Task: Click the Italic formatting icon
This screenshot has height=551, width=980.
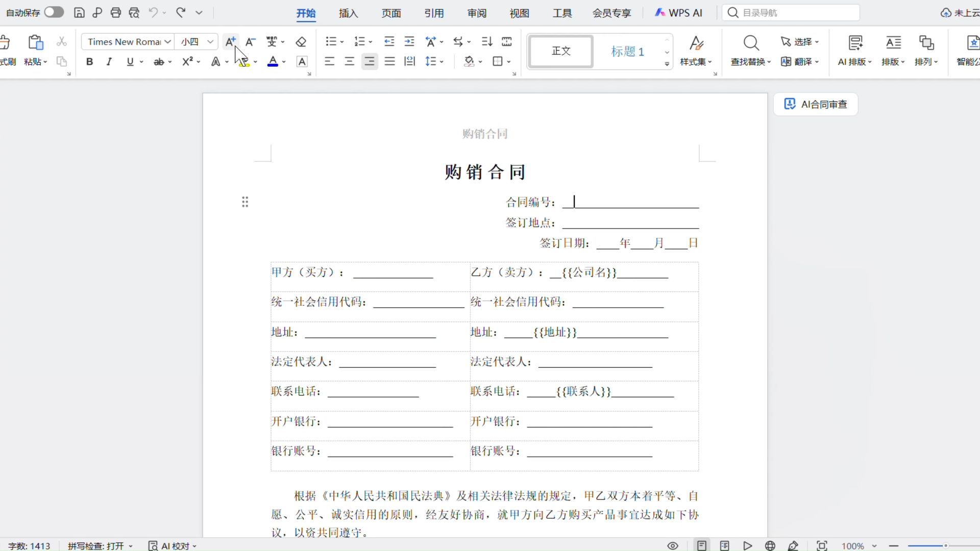Action: pyautogui.click(x=109, y=62)
